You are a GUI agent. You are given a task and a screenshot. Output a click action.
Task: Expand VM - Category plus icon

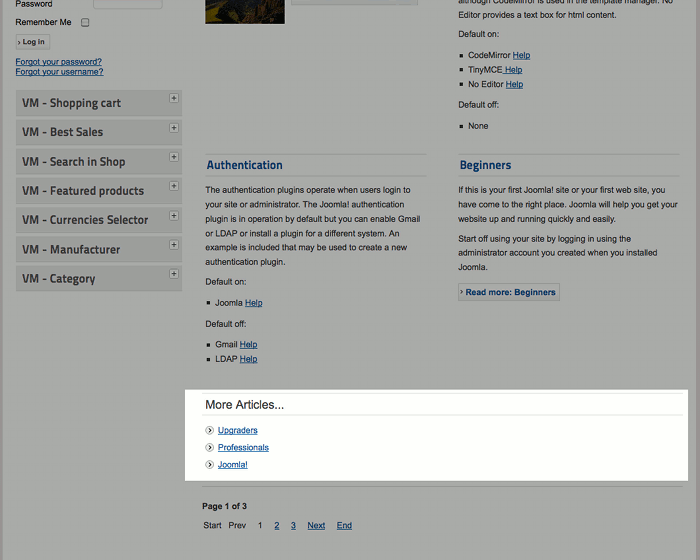pyautogui.click(x=174, y=274)
